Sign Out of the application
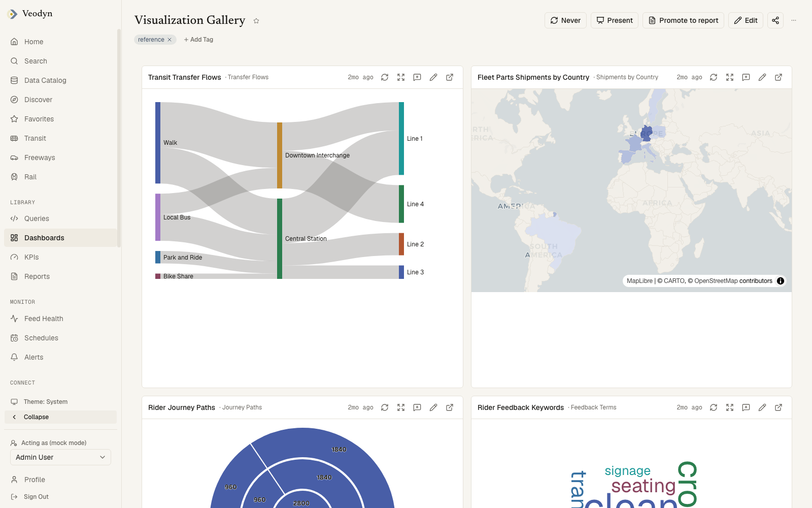Viewport: 812px width, 508px height. click(x=60, y=497)
